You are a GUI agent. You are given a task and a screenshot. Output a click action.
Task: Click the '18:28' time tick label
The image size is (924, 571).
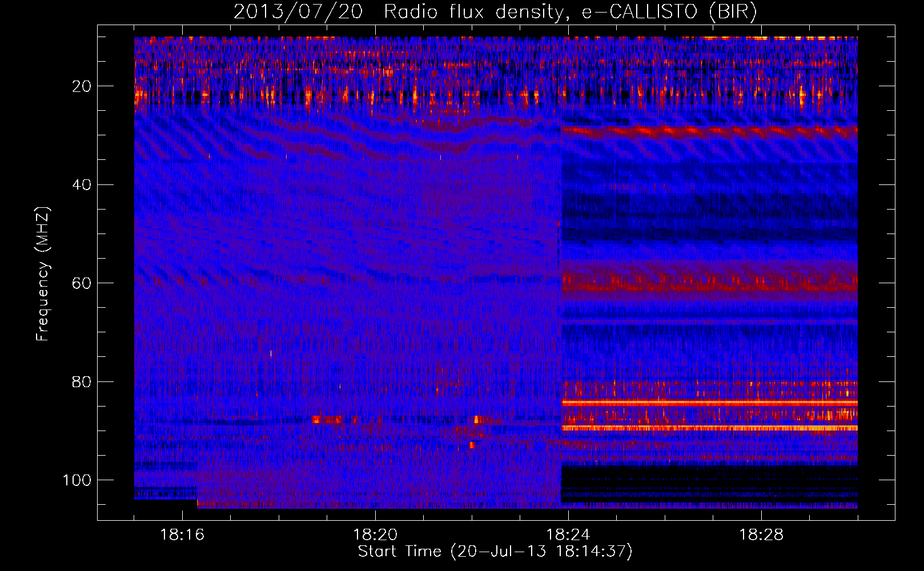coord(761,535)
